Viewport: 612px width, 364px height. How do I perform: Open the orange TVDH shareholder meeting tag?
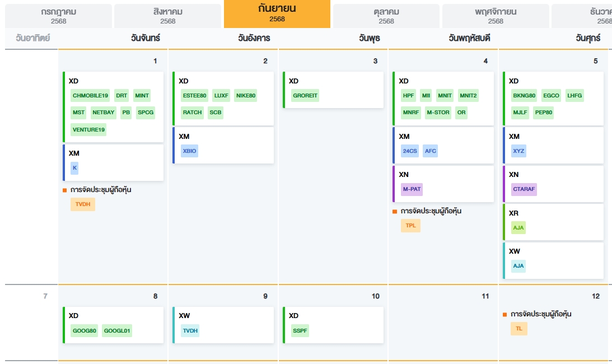83,204
